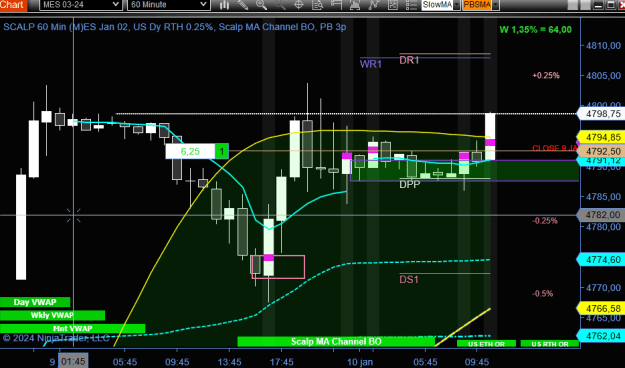Click the -0.25% level label
This screenshot has width=625, height=368.
(x=545, y=221)
